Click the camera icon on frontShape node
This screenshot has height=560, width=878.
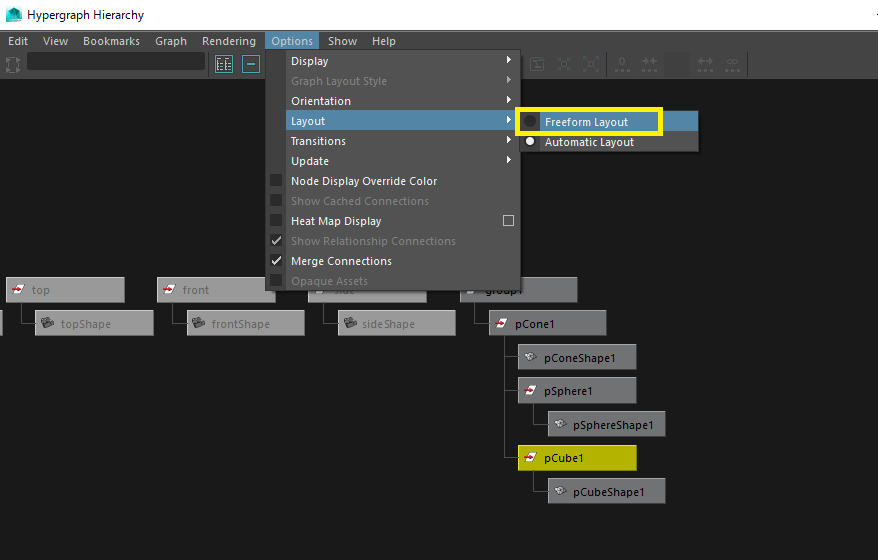[199, 323]
